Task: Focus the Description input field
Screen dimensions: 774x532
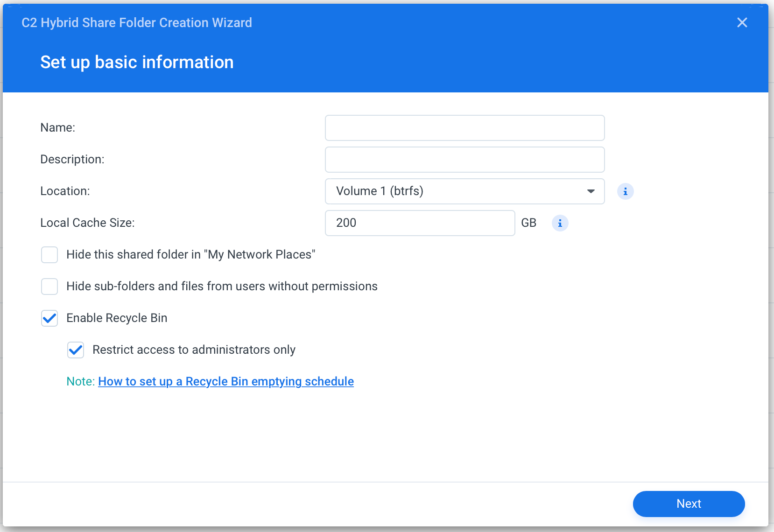Action: pyautogui.click(x=464, y=160)
